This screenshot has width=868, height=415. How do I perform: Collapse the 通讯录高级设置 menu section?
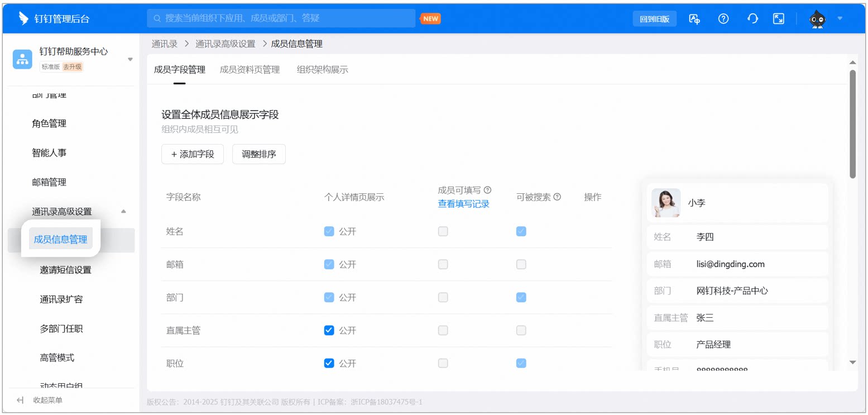(x=123, y=212)
